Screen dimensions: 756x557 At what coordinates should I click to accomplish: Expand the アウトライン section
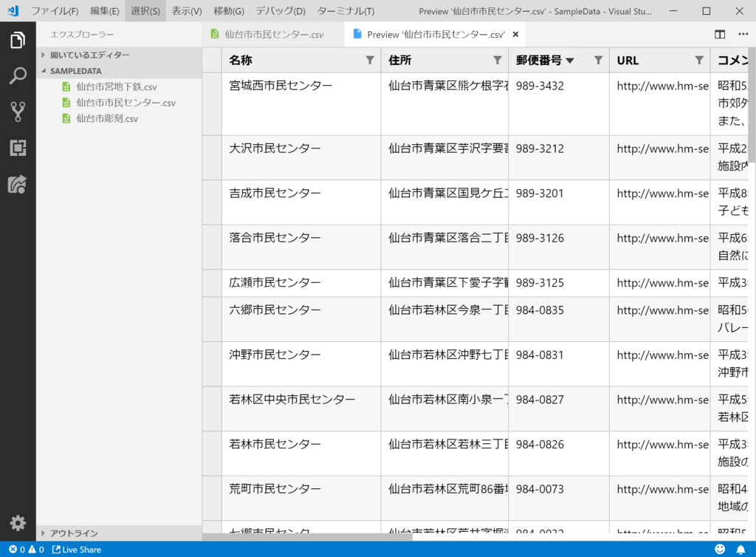click(x=119, y=533)
